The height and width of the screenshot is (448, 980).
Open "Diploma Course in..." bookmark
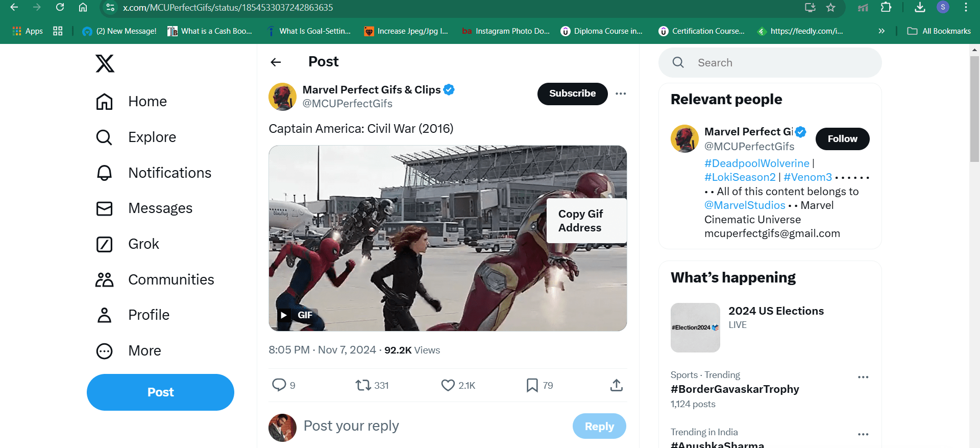[x=601, y=31]
